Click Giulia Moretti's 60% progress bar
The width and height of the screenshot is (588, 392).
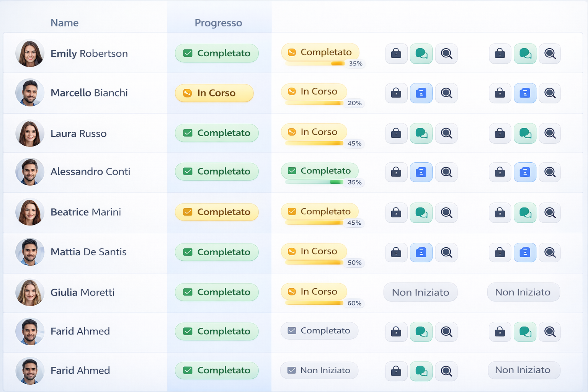click(x=314, y=303)
